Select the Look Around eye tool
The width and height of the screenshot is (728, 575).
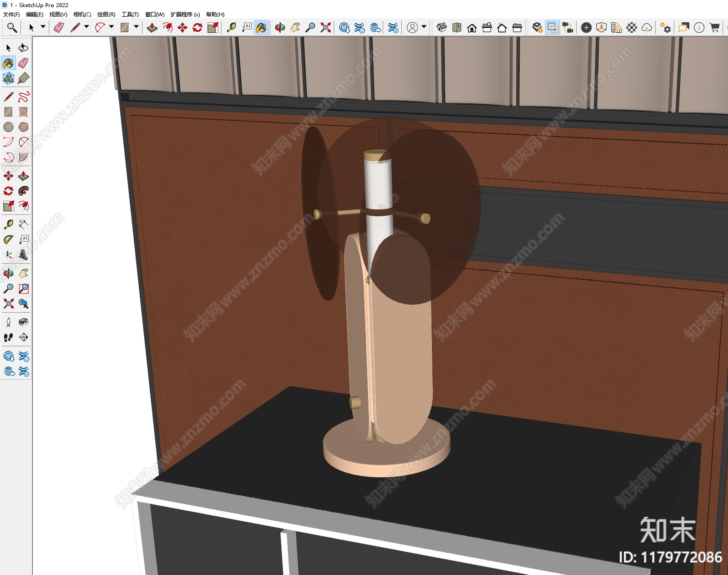coord(24,322)
